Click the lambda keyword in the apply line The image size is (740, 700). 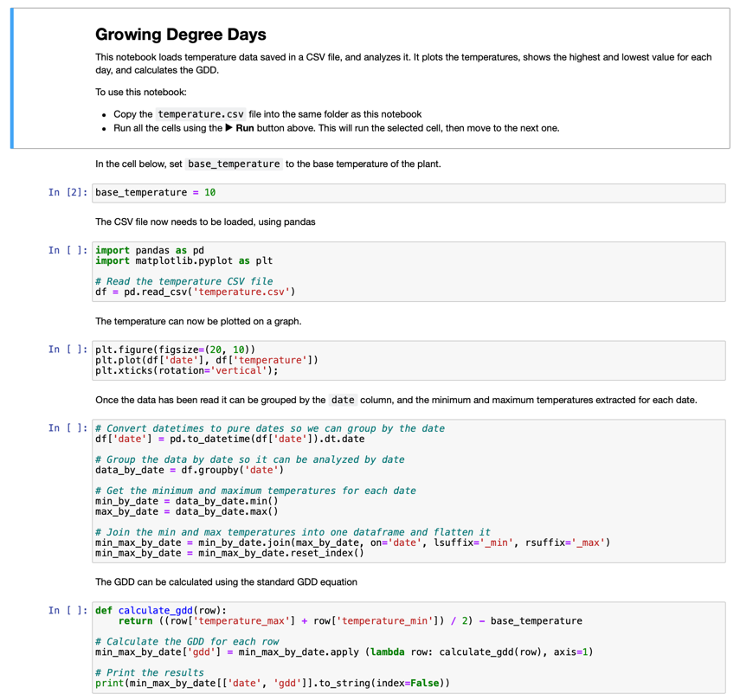point(385,651)
